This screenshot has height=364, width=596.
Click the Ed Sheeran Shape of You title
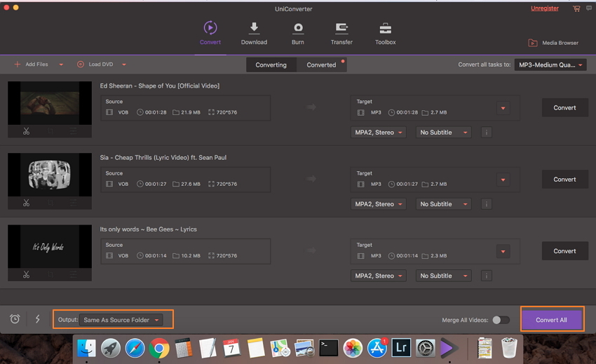[x=160, y=86]
